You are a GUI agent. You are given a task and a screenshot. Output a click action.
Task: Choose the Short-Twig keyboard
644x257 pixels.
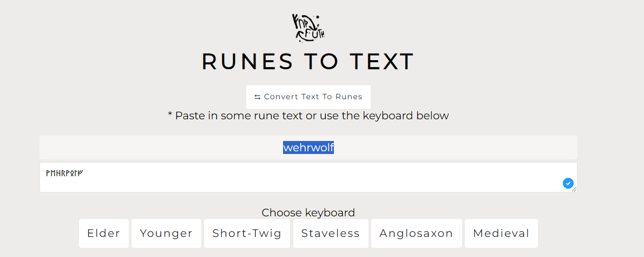[247, 233]
